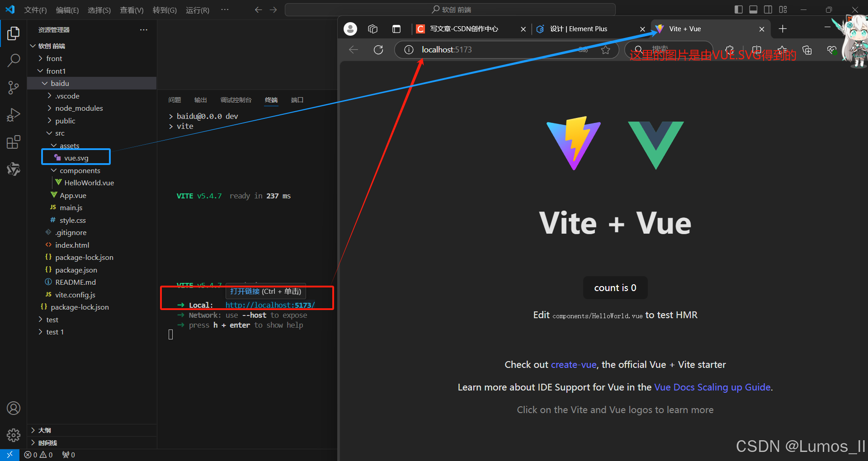Open the Extensions view
This screenshot has width=868, height=461.
(14, 142)
